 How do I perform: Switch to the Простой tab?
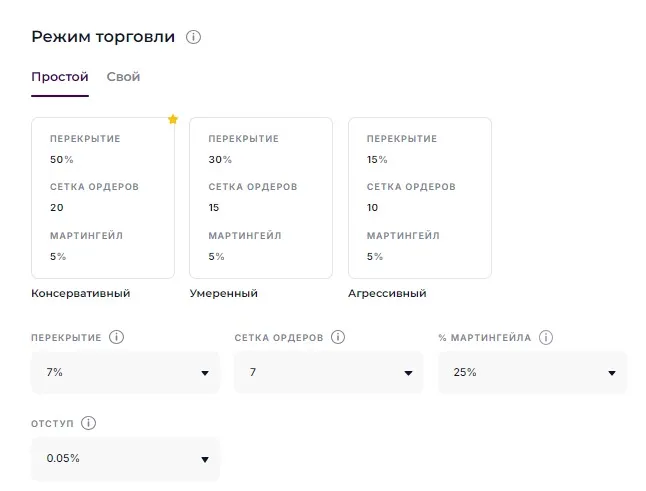pos(60,77)
